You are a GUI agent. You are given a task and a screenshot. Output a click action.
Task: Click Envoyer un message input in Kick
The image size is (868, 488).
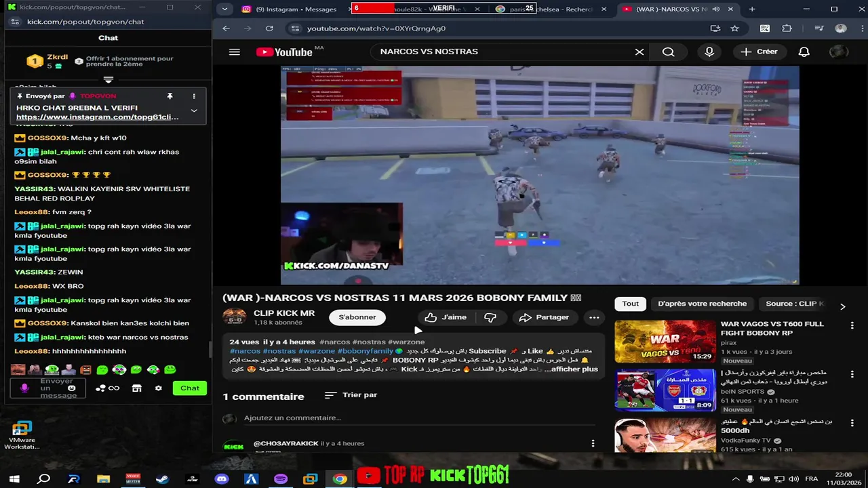(47, 388)
